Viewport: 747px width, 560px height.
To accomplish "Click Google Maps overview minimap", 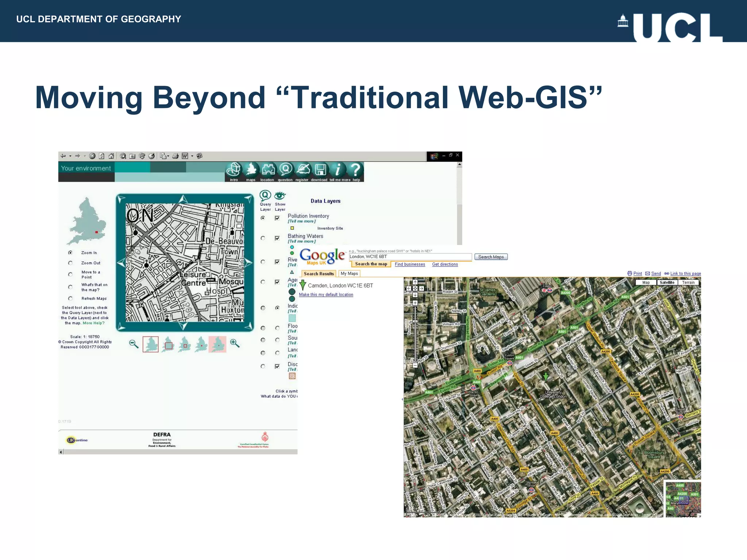I will (683, 499).
